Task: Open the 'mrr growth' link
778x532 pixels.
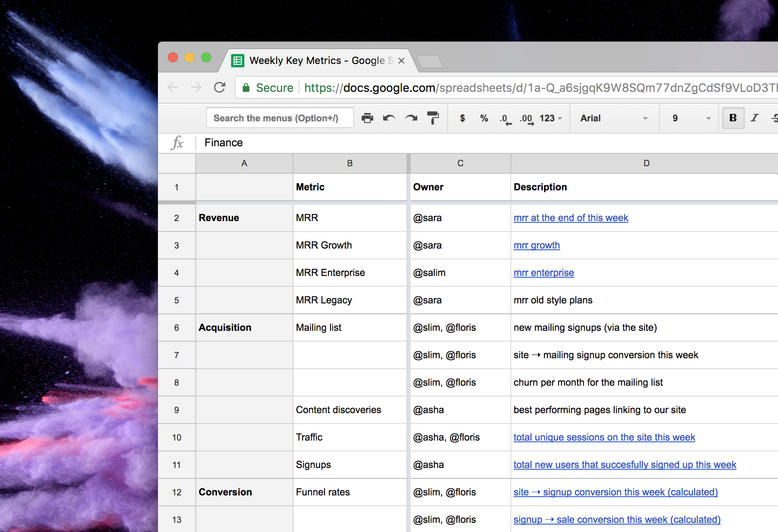Action: click(x=537, y=245)
